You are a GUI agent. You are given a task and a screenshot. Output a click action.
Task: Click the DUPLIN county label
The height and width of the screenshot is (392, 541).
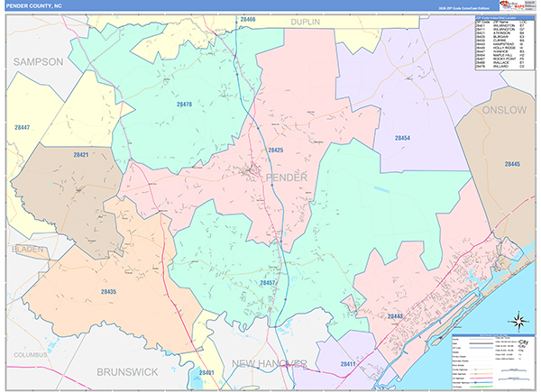[306, 22]
